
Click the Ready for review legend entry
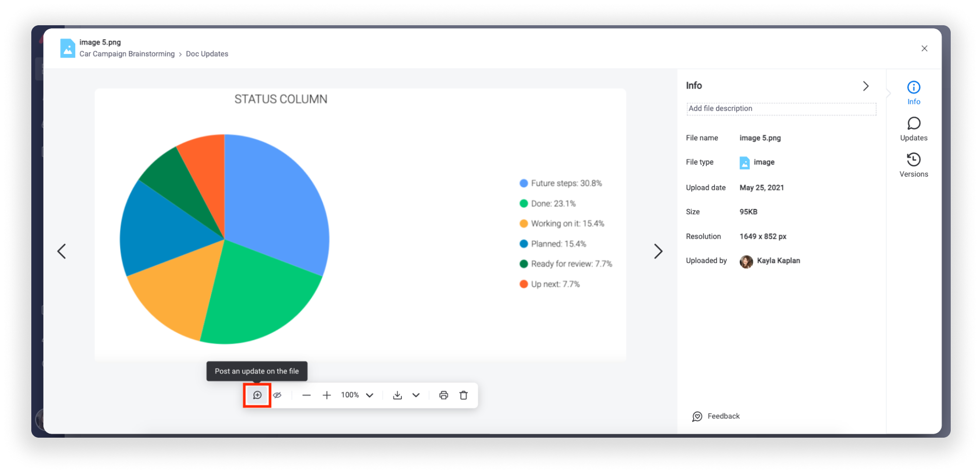click(566, 264)
